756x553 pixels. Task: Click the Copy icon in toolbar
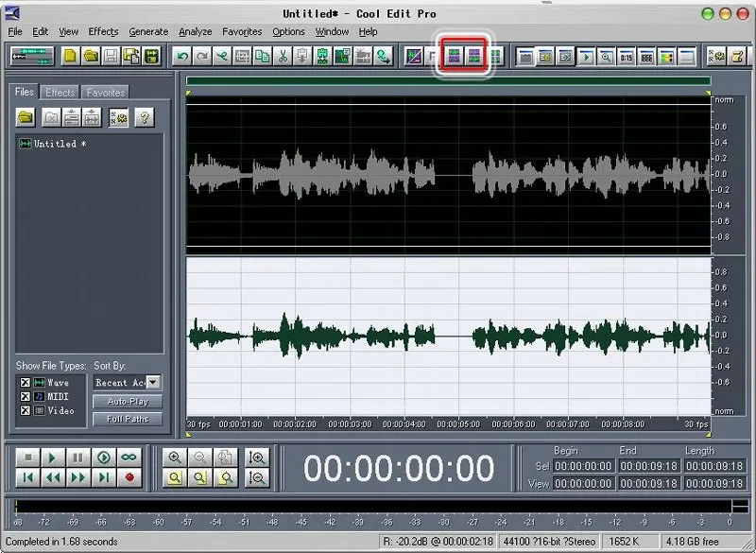263,57
